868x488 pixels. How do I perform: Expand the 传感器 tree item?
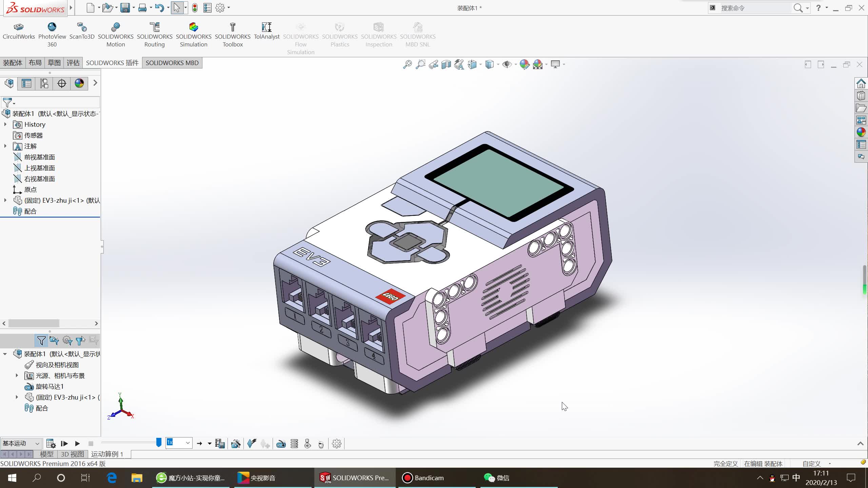5,135
